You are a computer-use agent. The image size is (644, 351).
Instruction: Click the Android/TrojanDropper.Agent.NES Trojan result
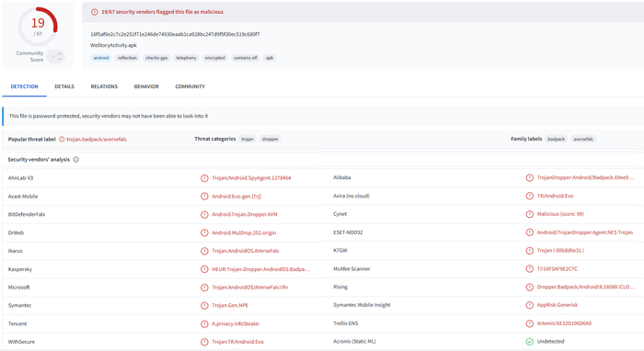585,232
